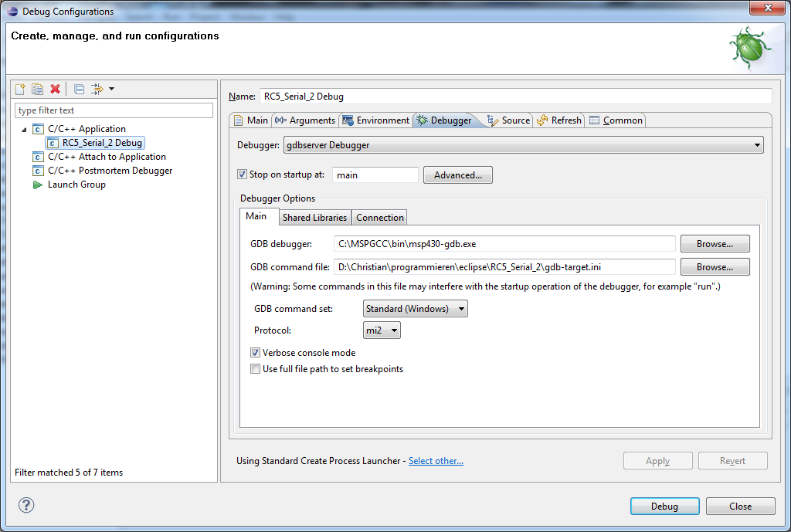Image resolution: width=791 pixels, height=532 pixels.
Task: Click the help question mark icon
Action: (25, 505)
